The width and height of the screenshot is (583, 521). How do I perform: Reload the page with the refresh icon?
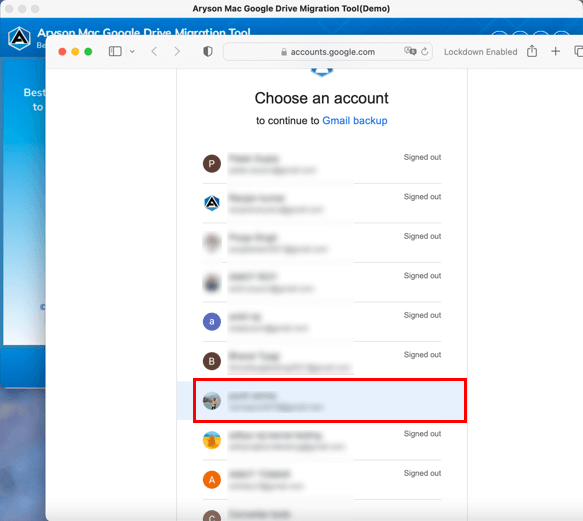point(425,51)
